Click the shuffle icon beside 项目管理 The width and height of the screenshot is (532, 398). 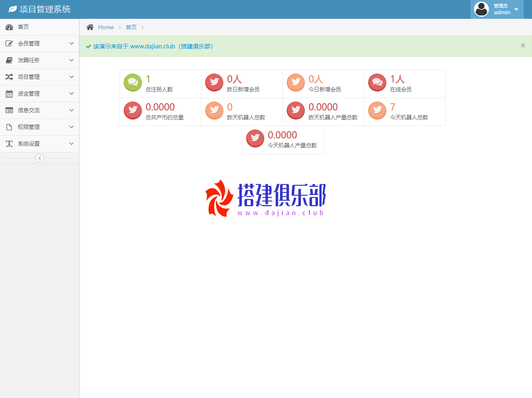9,77
